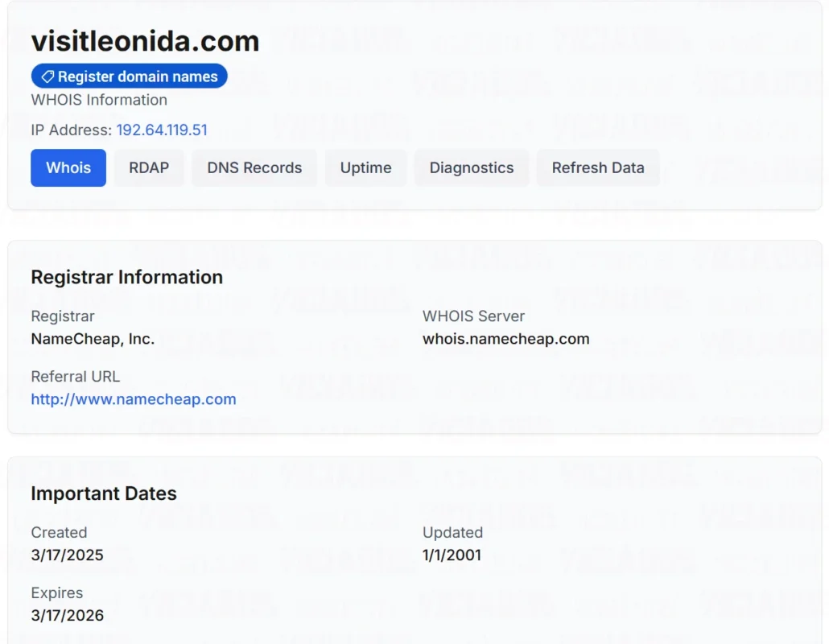Viewport: 829px width, 644px height.
Task: Open the Register domain names button
Action: coord(130,76)
